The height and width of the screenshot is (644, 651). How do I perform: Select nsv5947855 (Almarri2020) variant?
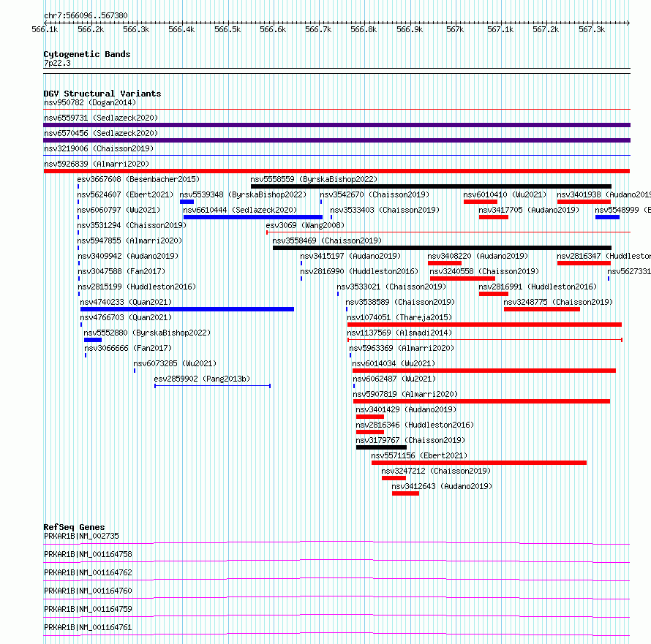pos(129,240)
